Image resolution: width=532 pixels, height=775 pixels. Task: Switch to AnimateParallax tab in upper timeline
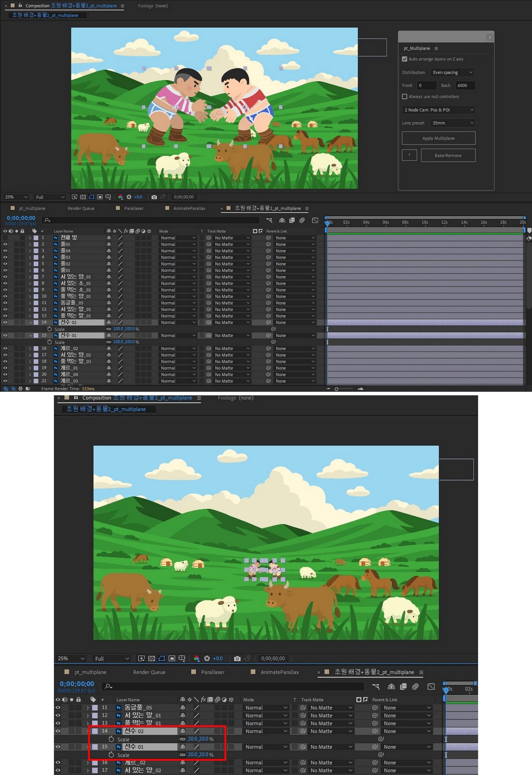(x=189, y=208)
